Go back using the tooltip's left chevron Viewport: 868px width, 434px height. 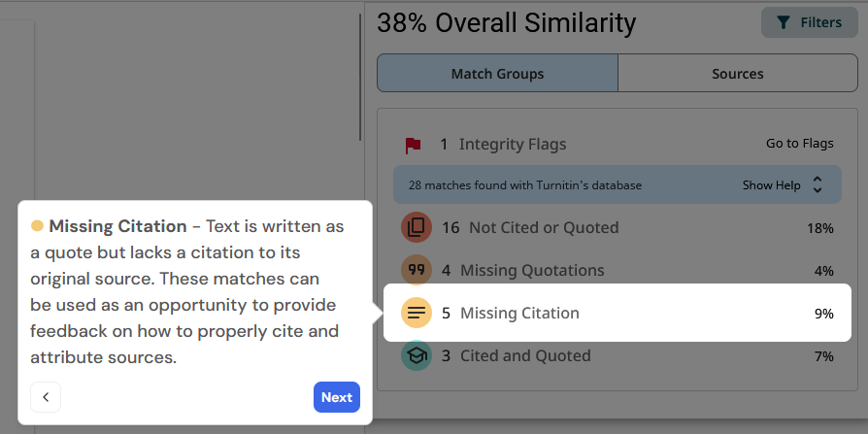point(46,397)
